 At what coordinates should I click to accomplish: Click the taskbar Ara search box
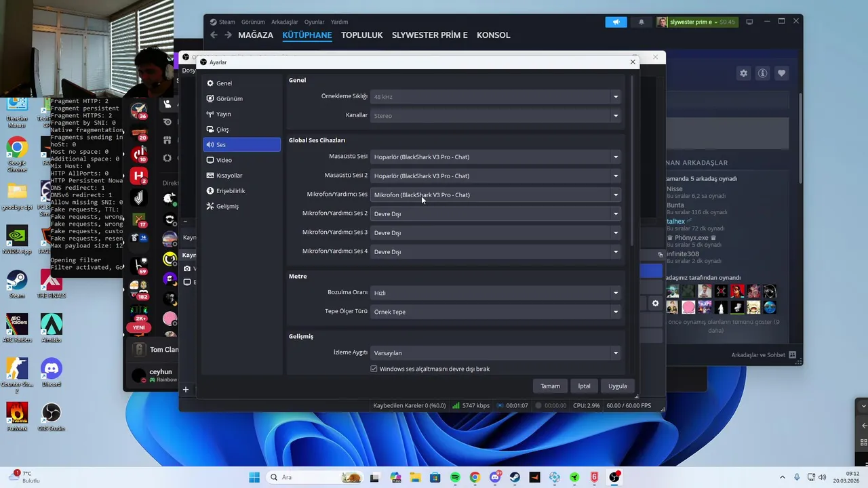[x=315, y=477]
